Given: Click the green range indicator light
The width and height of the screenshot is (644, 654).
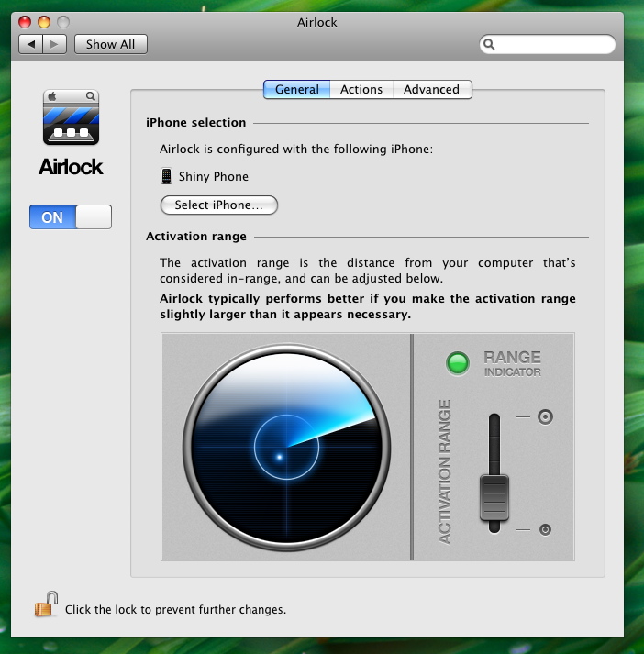Looking at the screenshot, I should [x=458, y=363].
